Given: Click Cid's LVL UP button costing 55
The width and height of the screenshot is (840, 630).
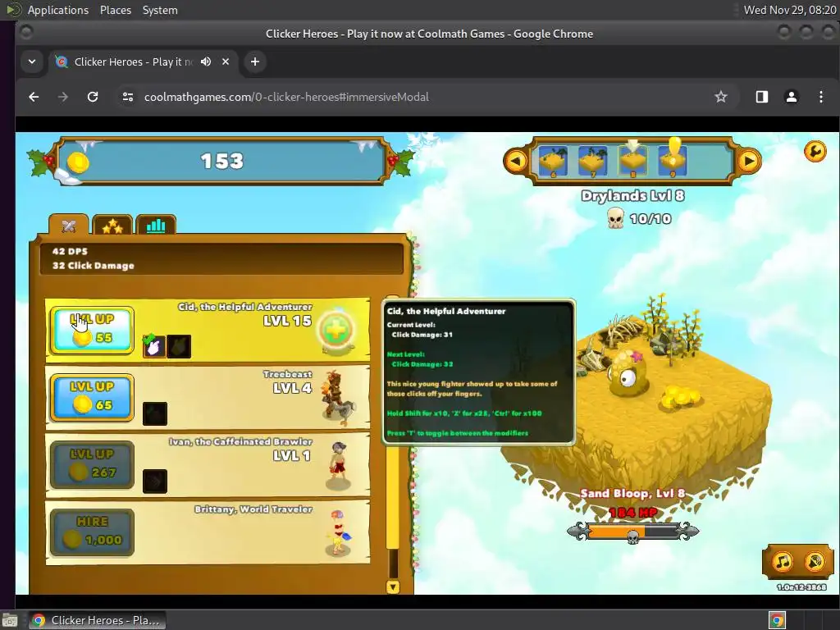Looking at the screenshot, I should coord(92,330).
